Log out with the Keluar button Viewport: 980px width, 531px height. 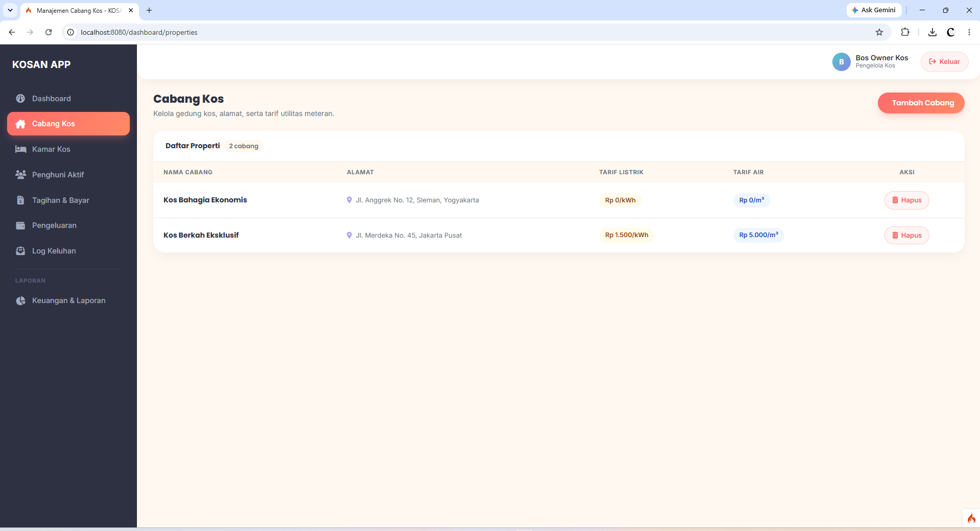point(944,62)
